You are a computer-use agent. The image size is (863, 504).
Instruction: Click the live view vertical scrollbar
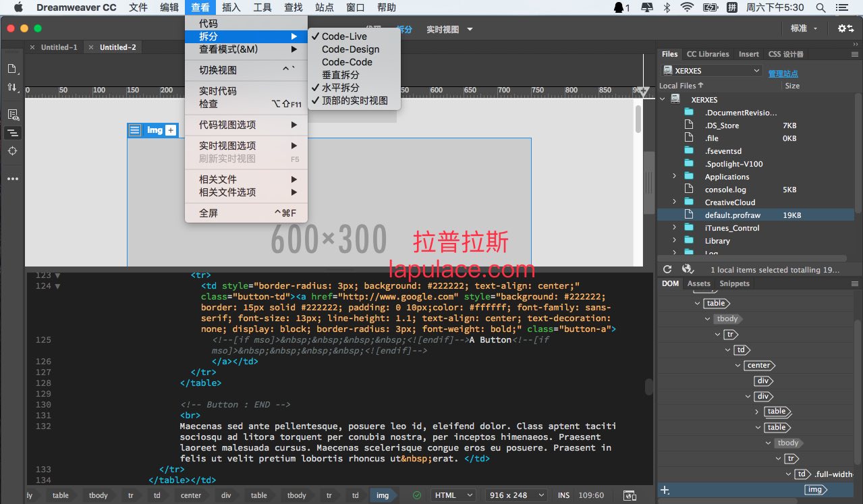coord(638,119)
